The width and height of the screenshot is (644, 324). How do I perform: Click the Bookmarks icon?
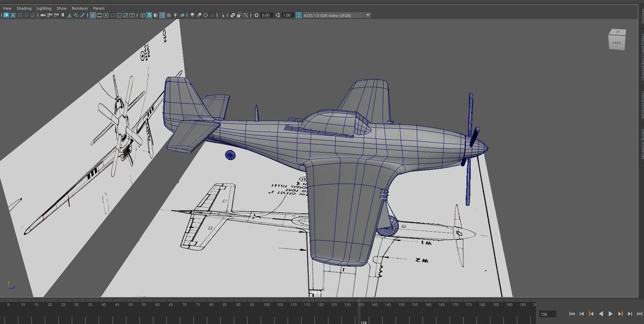point(63,15)
